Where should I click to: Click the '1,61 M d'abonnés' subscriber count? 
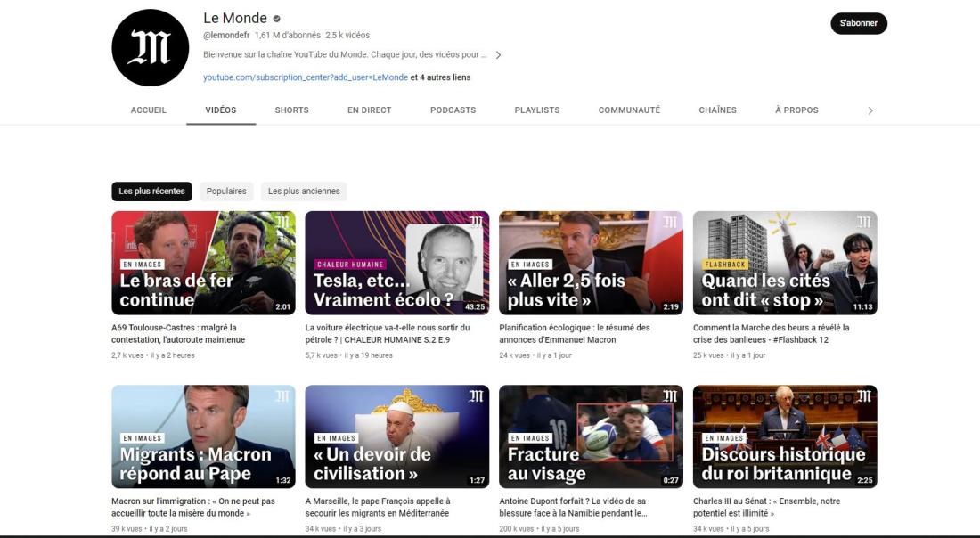coord(288,36)
